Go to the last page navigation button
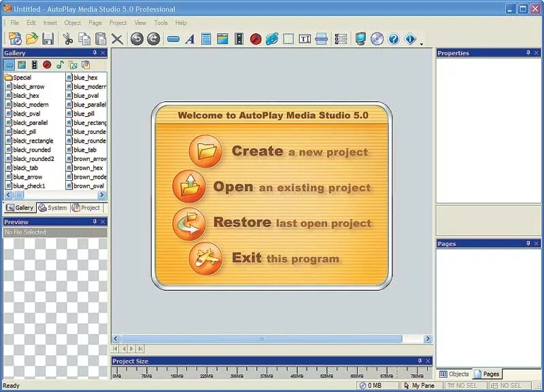Screen dimensions: 544x392 pos(140,349)
